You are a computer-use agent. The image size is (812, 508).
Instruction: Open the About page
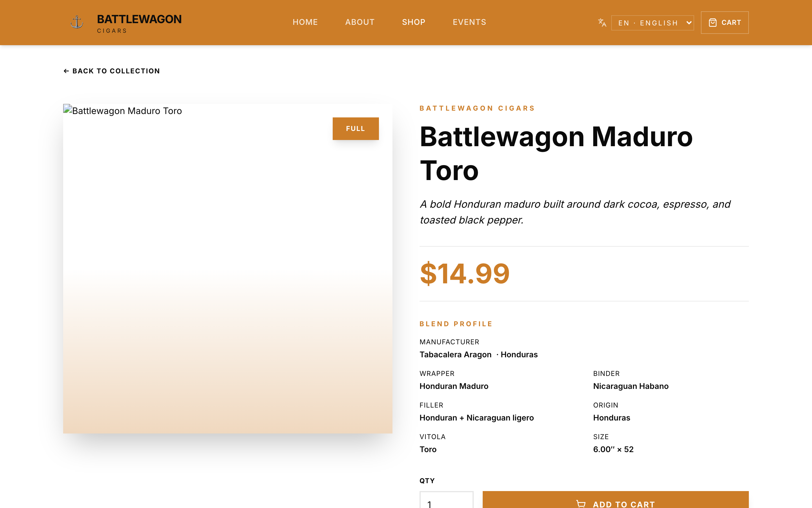pos(360,22)
